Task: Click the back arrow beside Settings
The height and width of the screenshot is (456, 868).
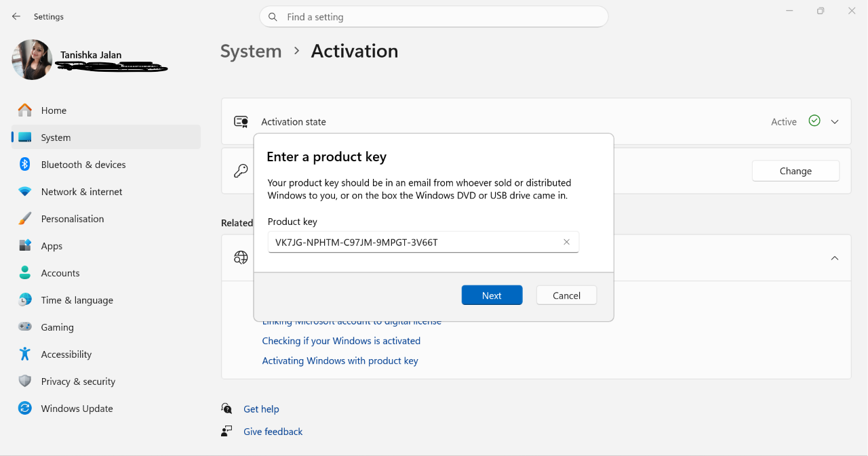Action: 16,16
